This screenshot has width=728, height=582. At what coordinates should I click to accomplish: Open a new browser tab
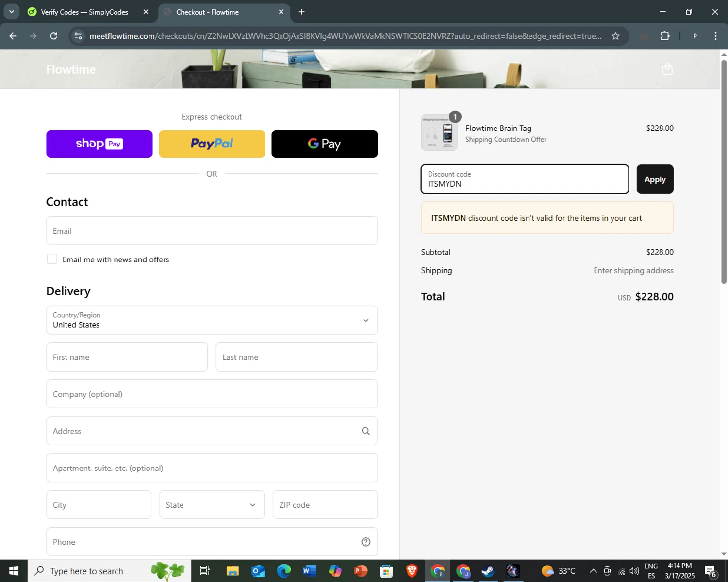click(301, 12)
